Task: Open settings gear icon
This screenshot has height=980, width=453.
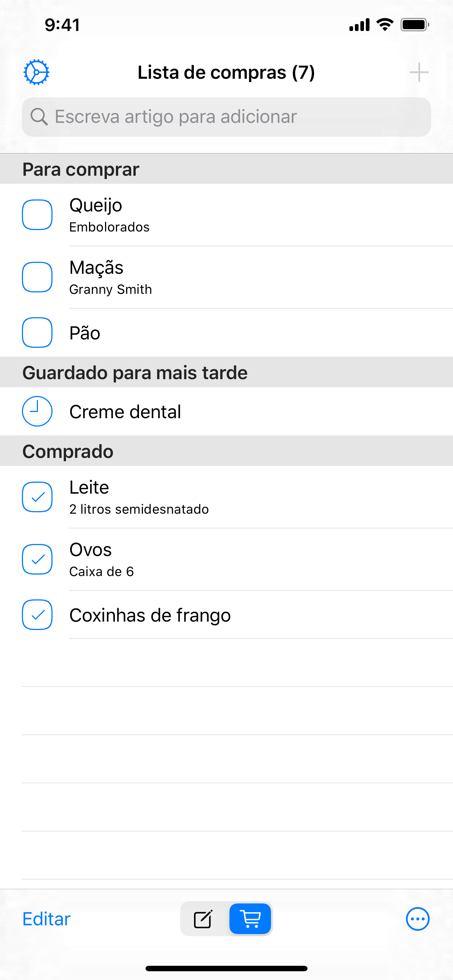Action: click(x=36, y=72)
